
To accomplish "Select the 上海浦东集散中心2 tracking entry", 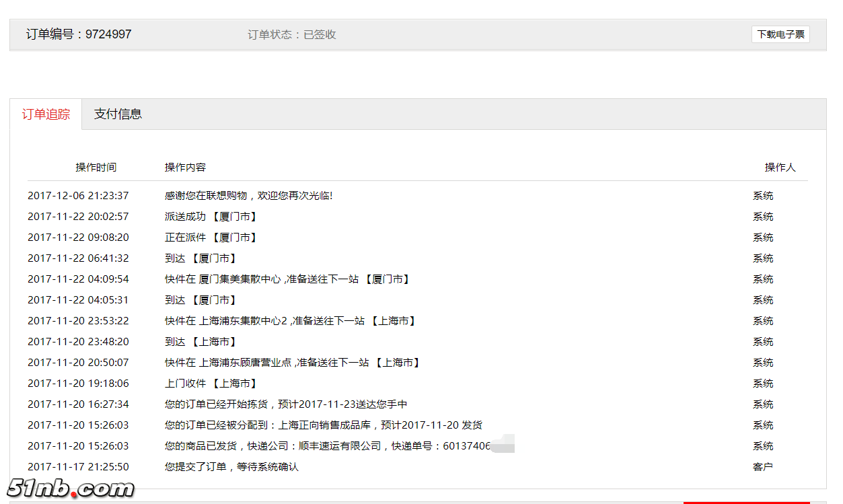I will [291, 321].
